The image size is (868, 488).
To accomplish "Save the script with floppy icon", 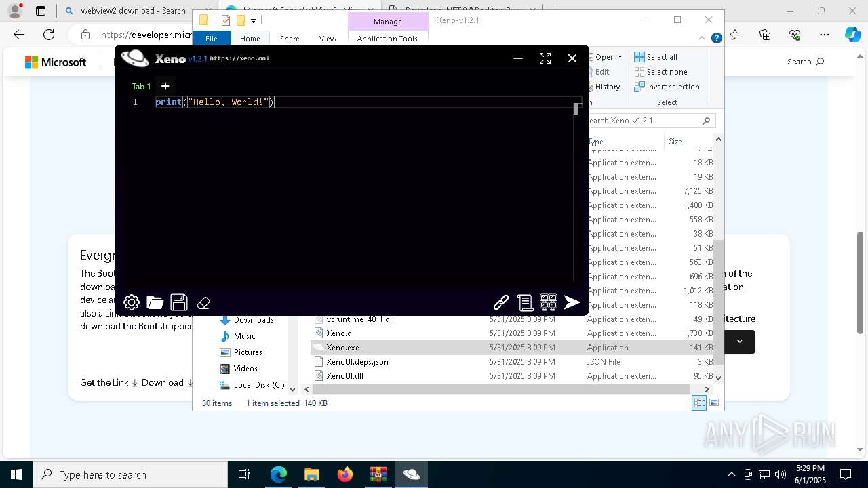I will (179, 302).
